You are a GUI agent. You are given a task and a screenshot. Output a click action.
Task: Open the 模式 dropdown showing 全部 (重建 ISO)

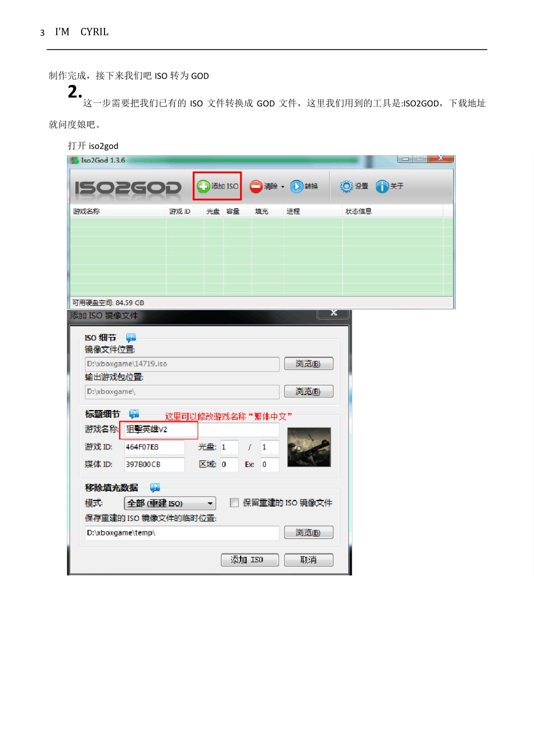pyautogui.click(x=170, y=503)
